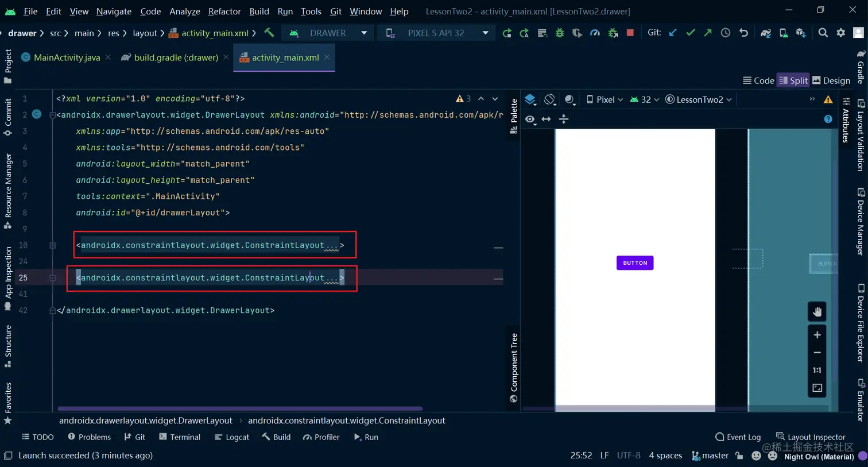Expand folded ConstraintLayout on line 25
This screenshot has height=467, width=868.
point(52,277)
